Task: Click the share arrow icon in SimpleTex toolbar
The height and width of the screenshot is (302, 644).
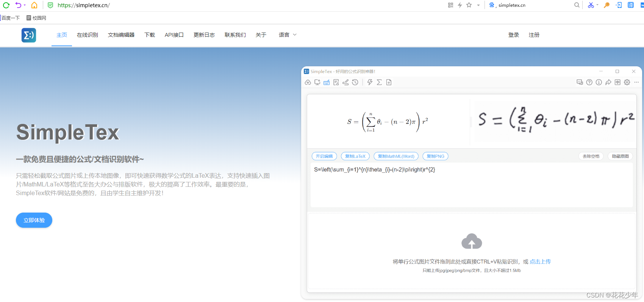Action: [608, 82]
